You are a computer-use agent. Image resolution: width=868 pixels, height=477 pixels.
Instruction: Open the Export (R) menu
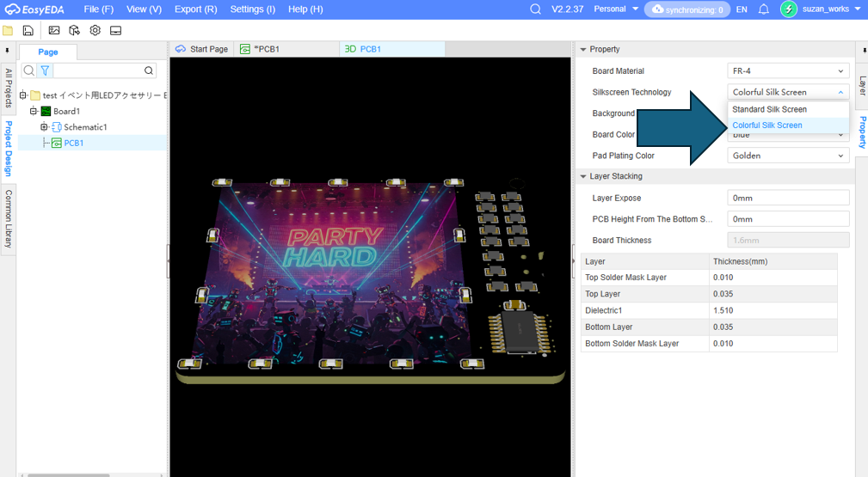(195, 9)
